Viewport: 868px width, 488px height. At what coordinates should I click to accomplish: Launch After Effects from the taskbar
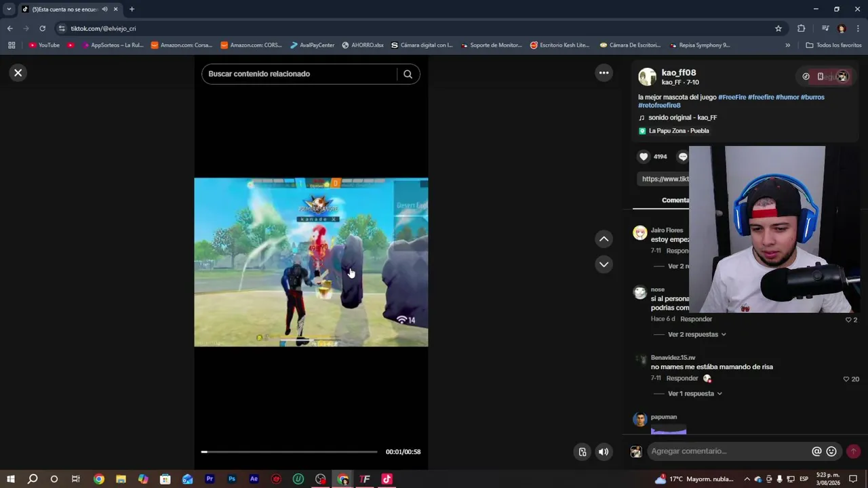pyautogui.click(x=254, y=479)
